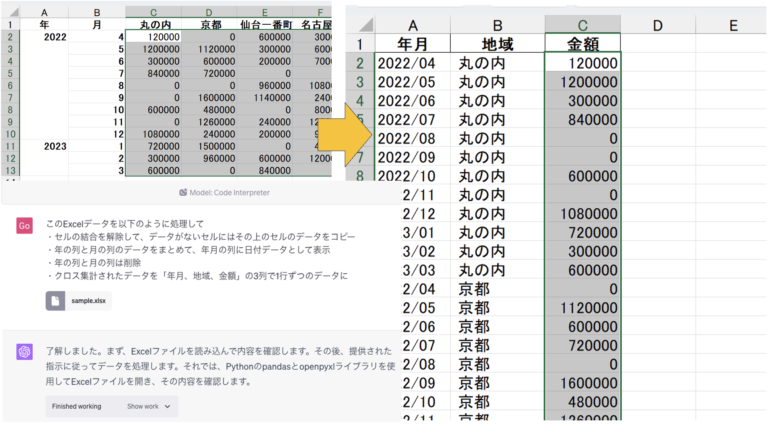
Task: Select row 2 header in right sheet
Action: 359,62
